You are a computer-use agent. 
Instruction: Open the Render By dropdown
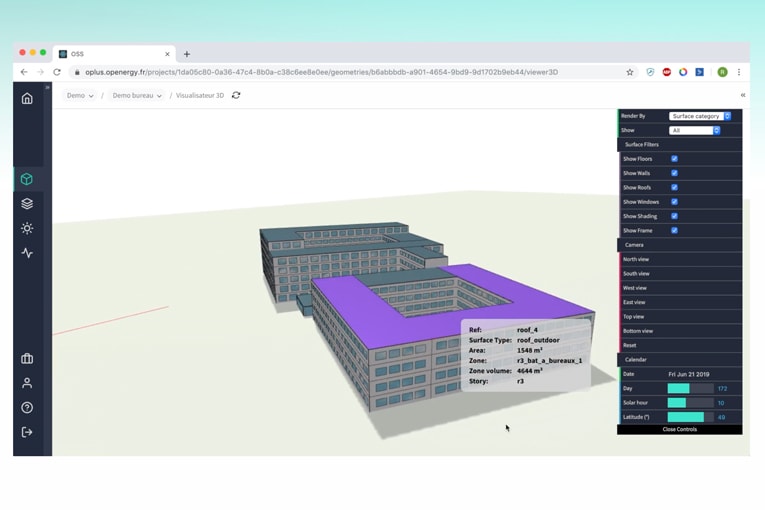[700, 116]
